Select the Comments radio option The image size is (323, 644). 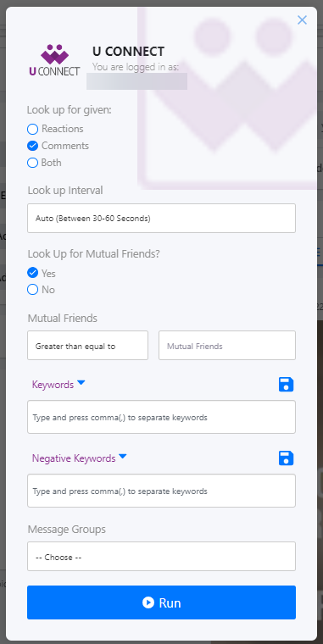click(32, 146)
